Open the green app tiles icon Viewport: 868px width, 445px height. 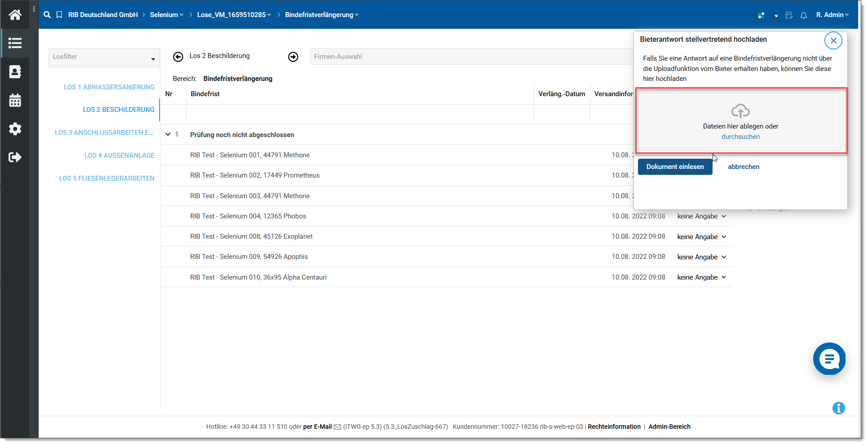pyautogui.click(x=761, y=15)
